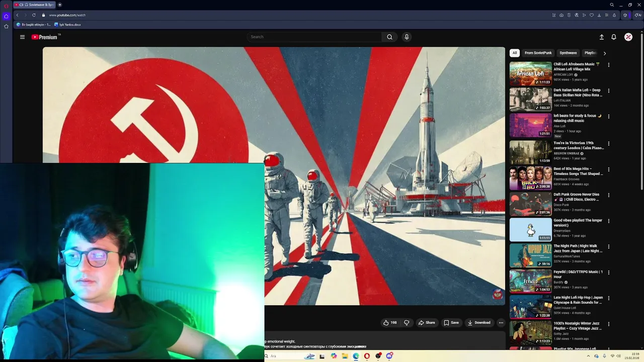Open options for Daft Punk Groove video

pos(608,195)
